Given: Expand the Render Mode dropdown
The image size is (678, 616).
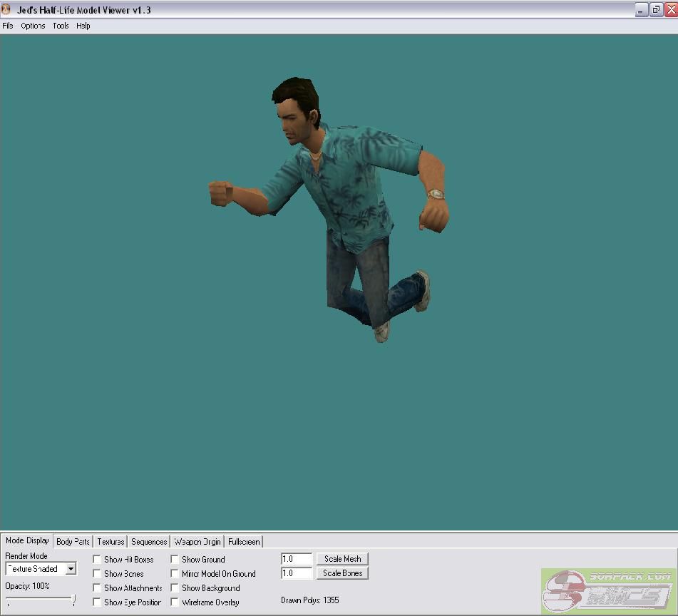Looking at the screenshot, I should tap(71, 569).
